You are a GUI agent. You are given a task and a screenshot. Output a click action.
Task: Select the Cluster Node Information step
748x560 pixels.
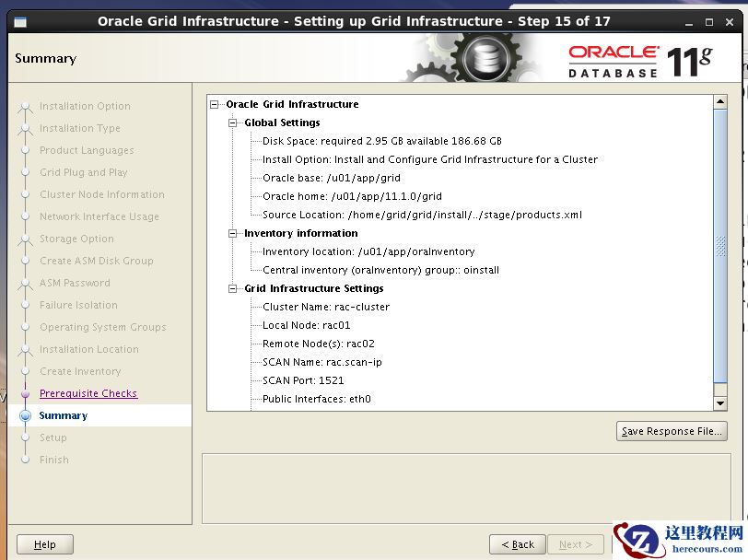click(x=101, y=194)
